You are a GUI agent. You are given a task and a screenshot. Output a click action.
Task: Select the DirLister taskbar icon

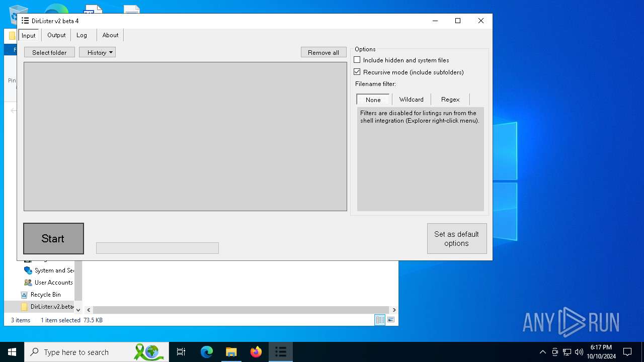point(281,352)
